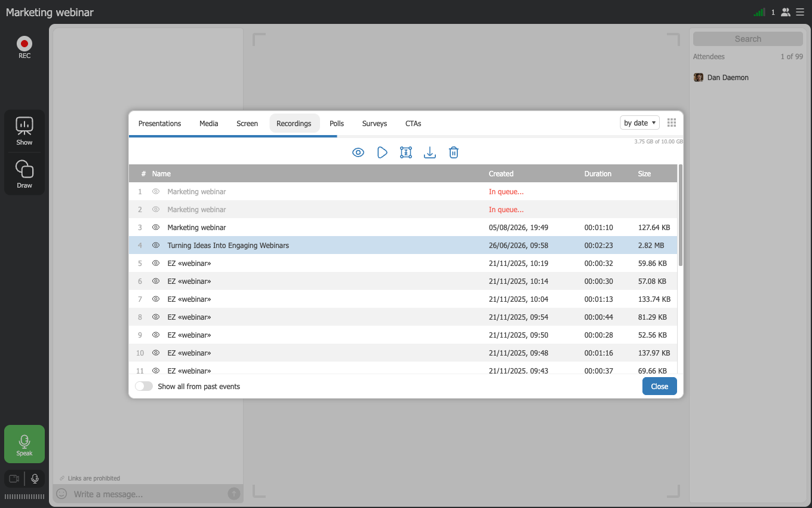Screen dimensions: 812x508
Task: Switch to the Surveys tab
Action: [374, 124]
